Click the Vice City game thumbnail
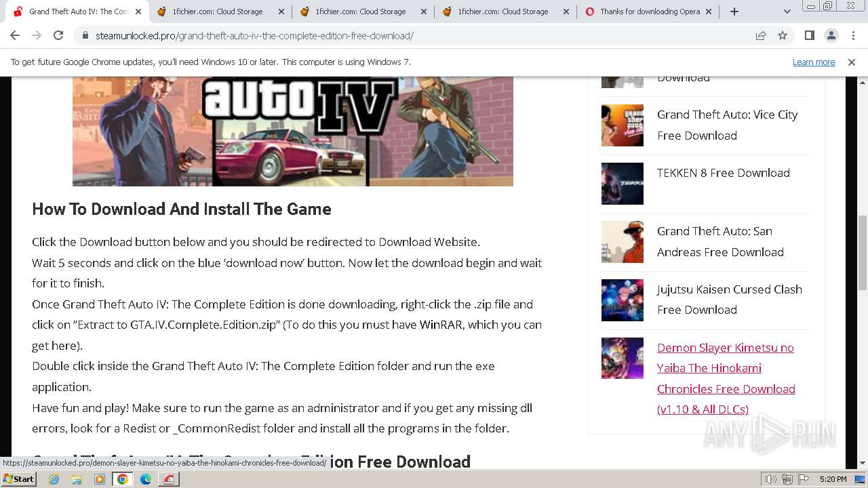The image size is (868, 488). pos(623,125)
